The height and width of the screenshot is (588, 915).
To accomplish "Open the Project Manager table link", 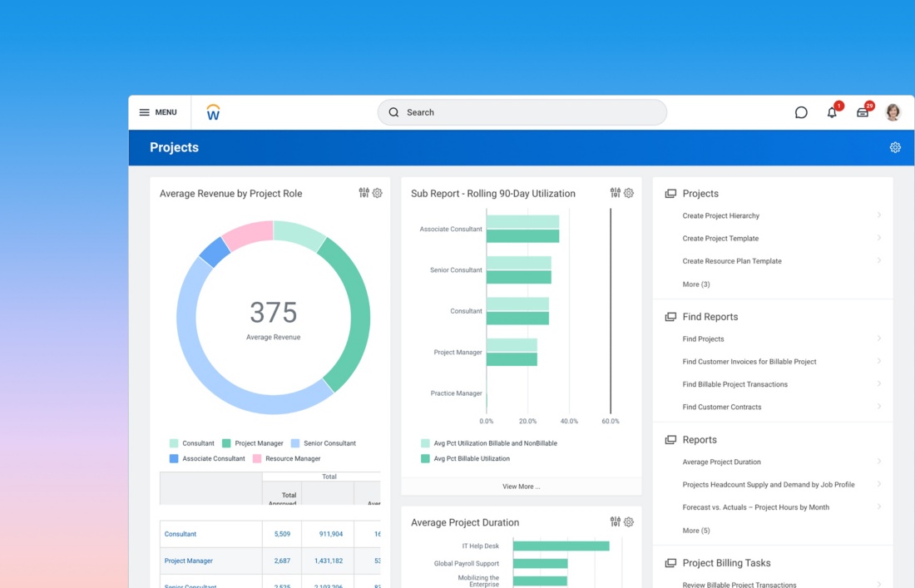I will click(x=189, y=561).
